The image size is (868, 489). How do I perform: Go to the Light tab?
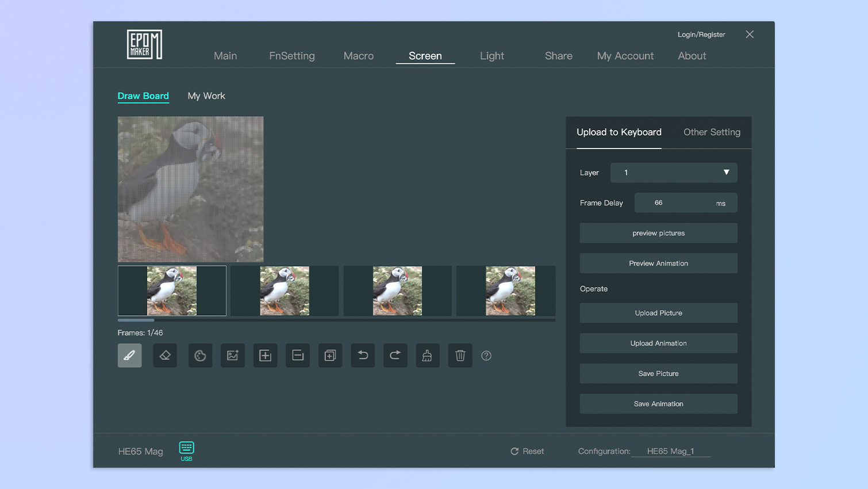492,56
